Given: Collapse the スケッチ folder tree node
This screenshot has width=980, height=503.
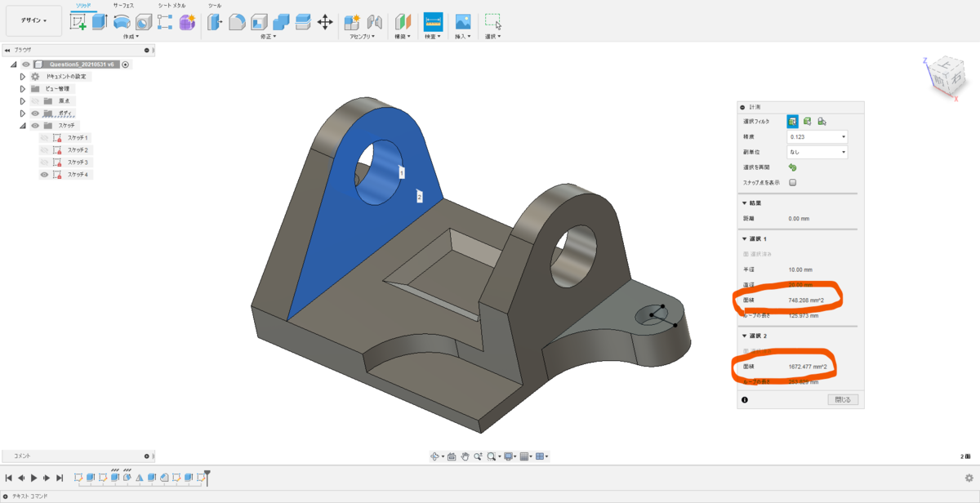Looking at the screenshot, I should (23, 126).
